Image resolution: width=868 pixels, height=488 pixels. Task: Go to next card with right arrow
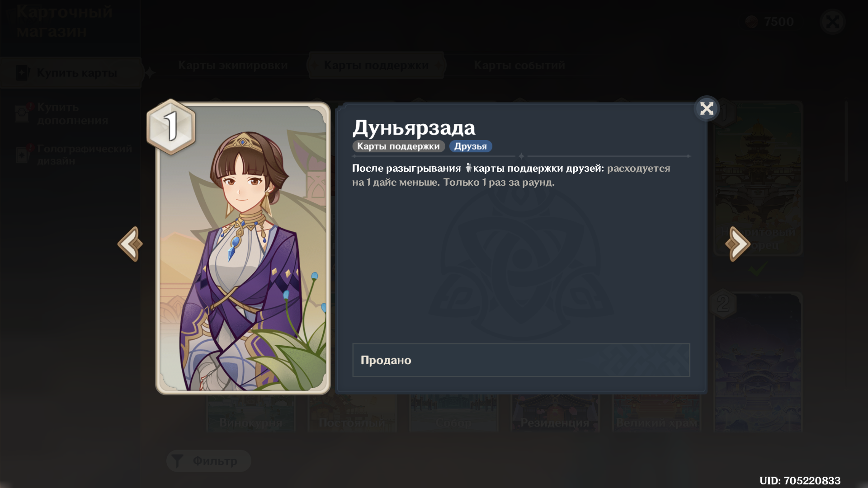pyautogui.click(x=737, y=244)
